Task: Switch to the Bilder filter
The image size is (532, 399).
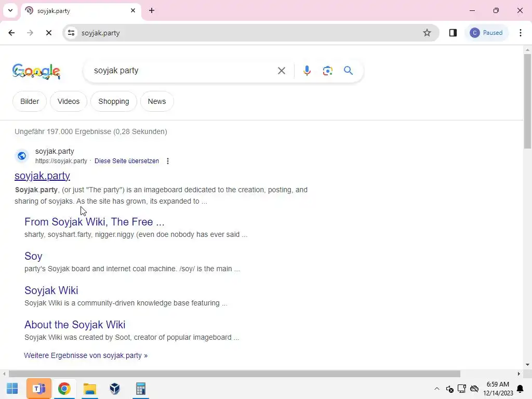Action: 30,101
